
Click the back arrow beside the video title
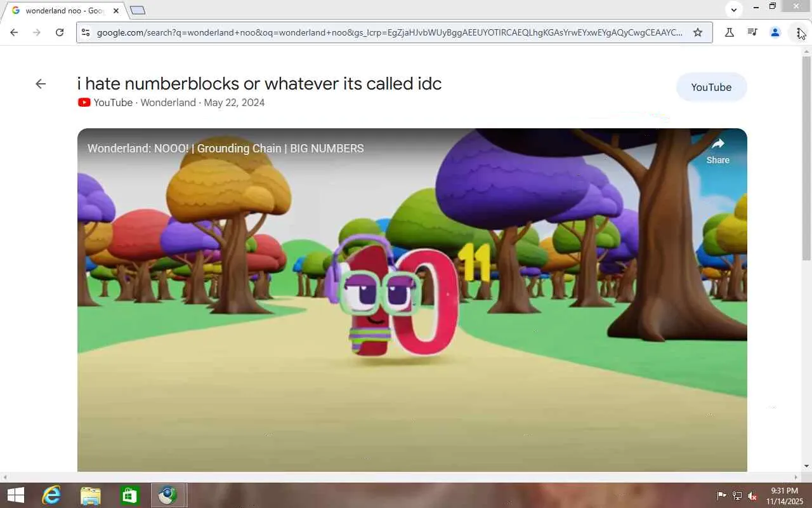41,84
